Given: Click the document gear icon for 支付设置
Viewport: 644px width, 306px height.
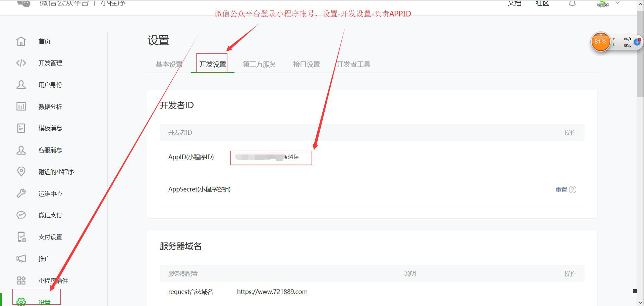Looking at the screenshot, I should [21, 237].
